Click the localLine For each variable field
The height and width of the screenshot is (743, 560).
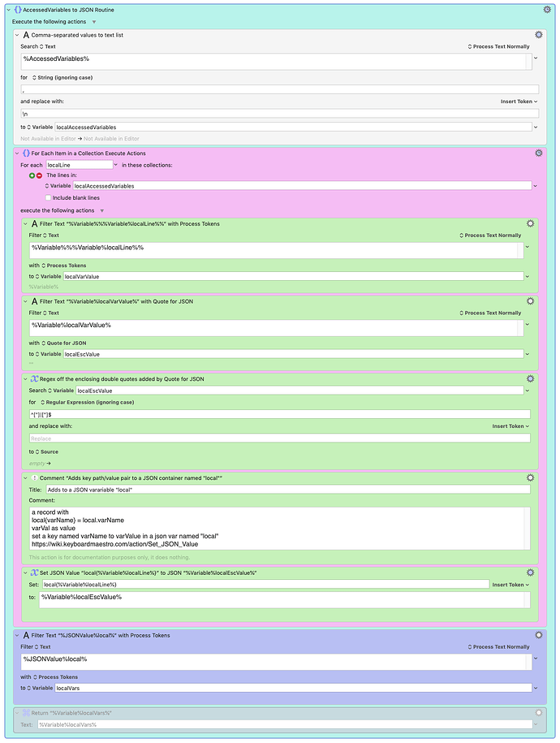click(80, 165)
